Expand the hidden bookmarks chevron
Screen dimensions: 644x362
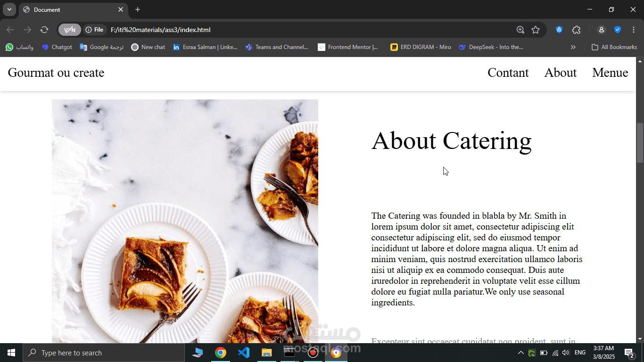(x=573, y=47)
